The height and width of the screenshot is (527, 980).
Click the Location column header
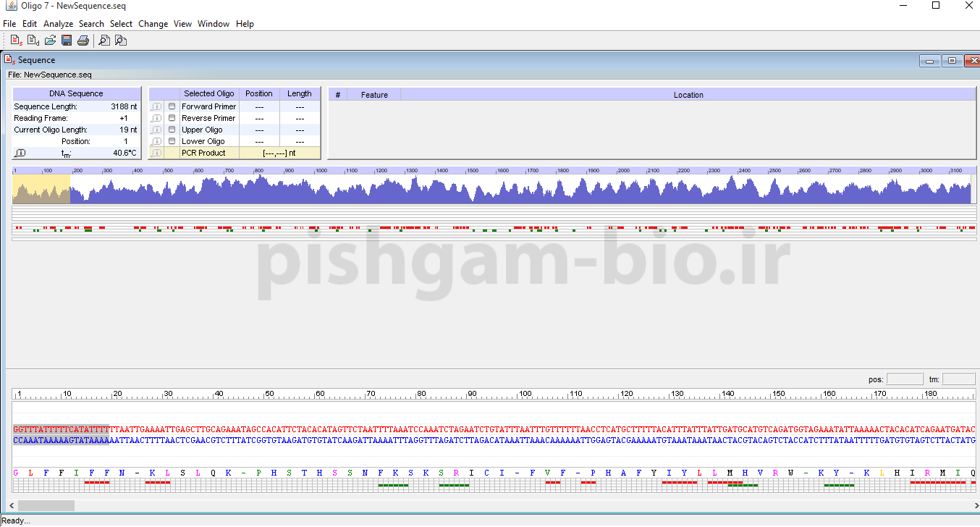tap(688, 95)
